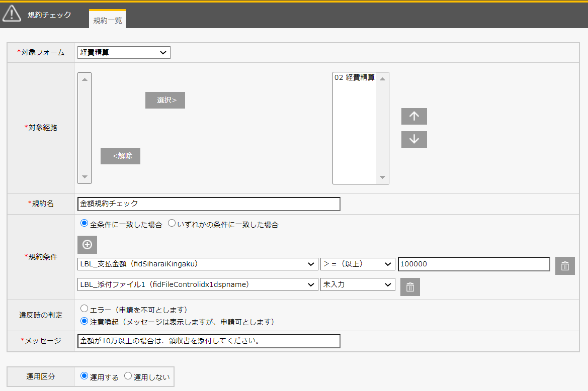Screen dimensions: 588x391
Task: Delete the 支払金額 condition row with trash icon
Action: point(565,266)
